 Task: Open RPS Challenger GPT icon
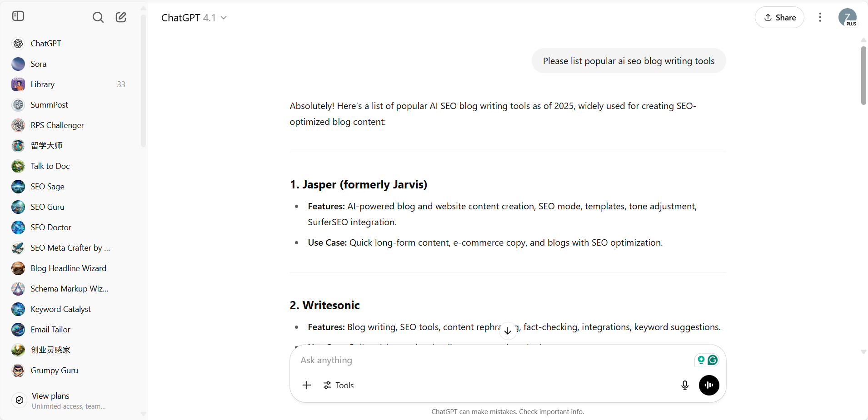(x=18, y=125)
